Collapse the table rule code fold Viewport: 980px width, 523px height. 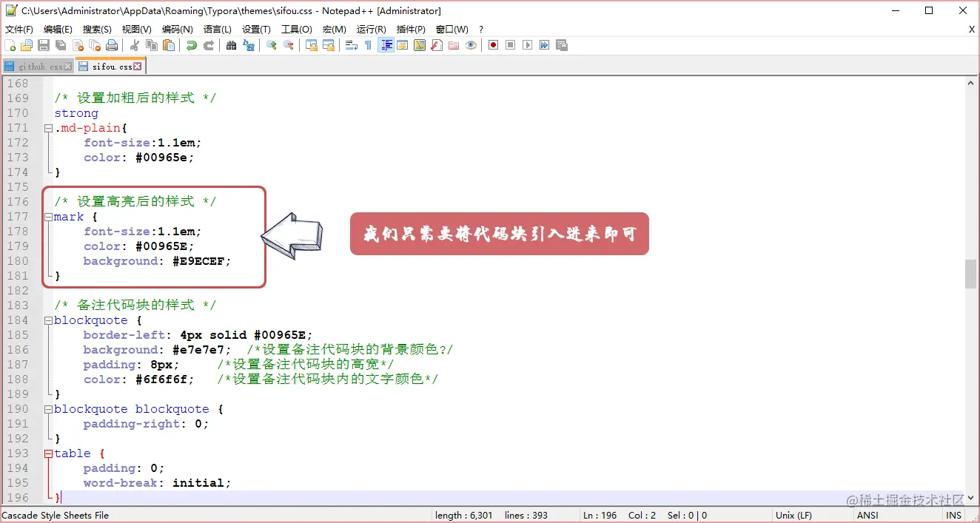point(48,453)
